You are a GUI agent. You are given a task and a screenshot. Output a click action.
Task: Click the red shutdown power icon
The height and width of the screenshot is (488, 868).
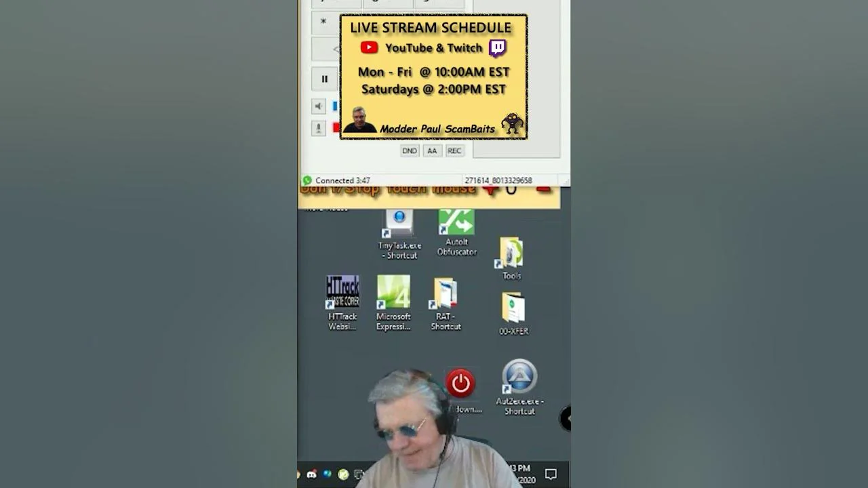point(461,384)
